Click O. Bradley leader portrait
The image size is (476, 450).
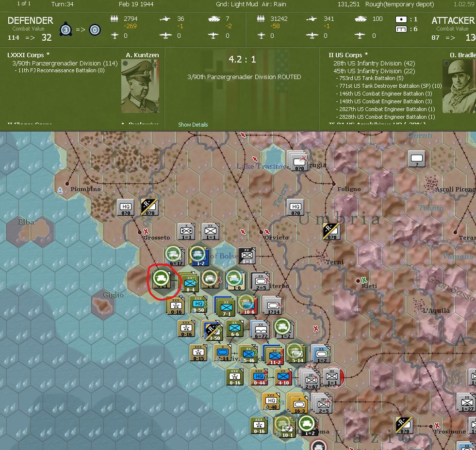[459, 86]
